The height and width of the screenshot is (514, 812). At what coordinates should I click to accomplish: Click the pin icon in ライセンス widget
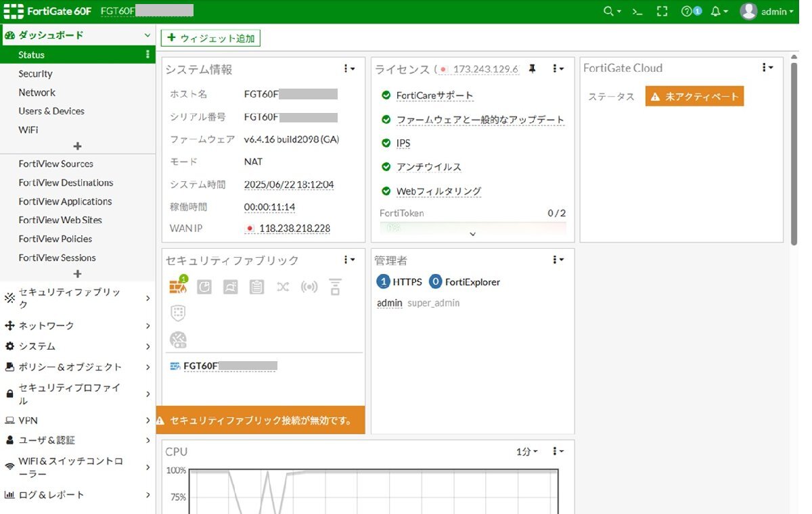(532, 68)
